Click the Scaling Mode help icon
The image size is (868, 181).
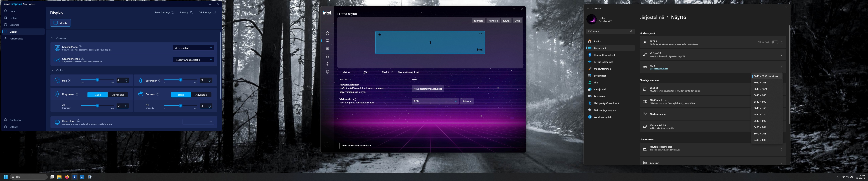80,47
